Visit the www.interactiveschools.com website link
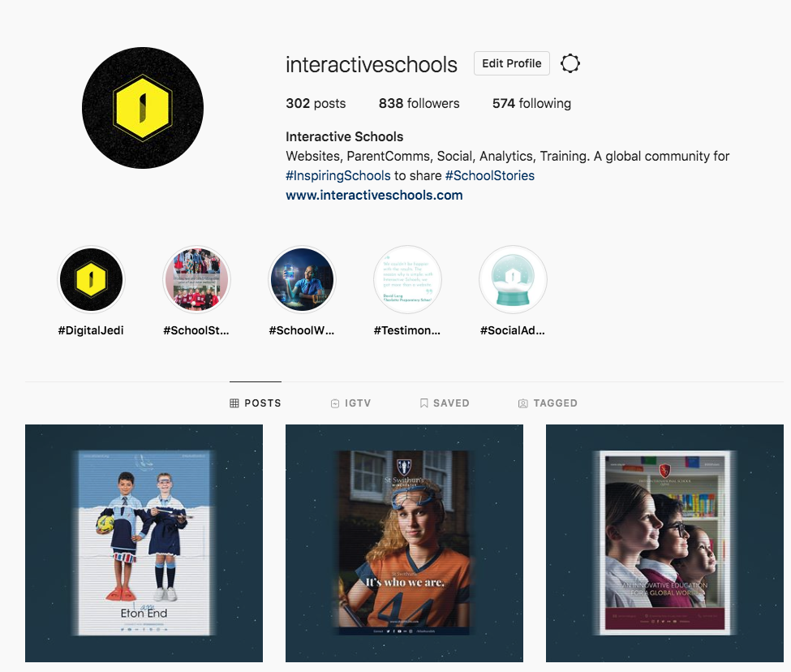Screen dimensions: 791x672 pyautogui.click(x=374, y=195)
